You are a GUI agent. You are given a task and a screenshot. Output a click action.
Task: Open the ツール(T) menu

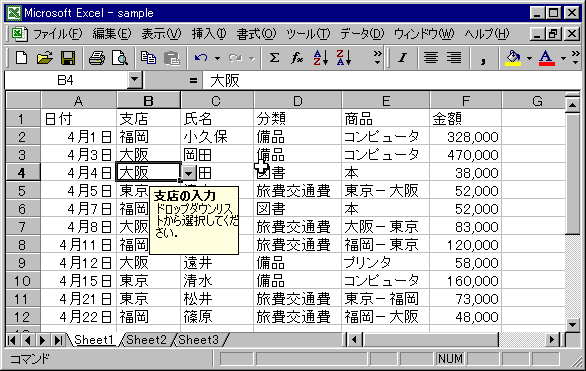pos(308,34)
